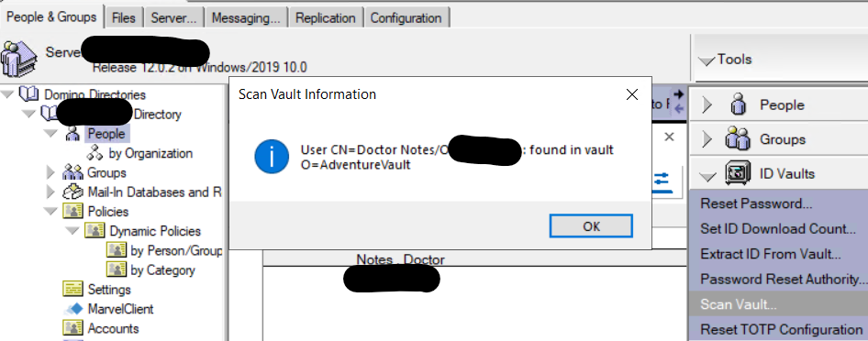Select the Mail-In Databases icon

(x=73, y=192)
